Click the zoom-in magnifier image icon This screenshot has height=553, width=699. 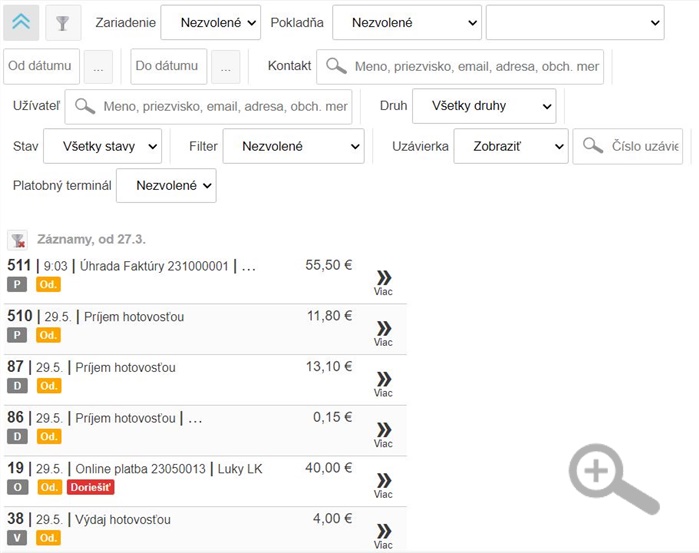[614, 479]
